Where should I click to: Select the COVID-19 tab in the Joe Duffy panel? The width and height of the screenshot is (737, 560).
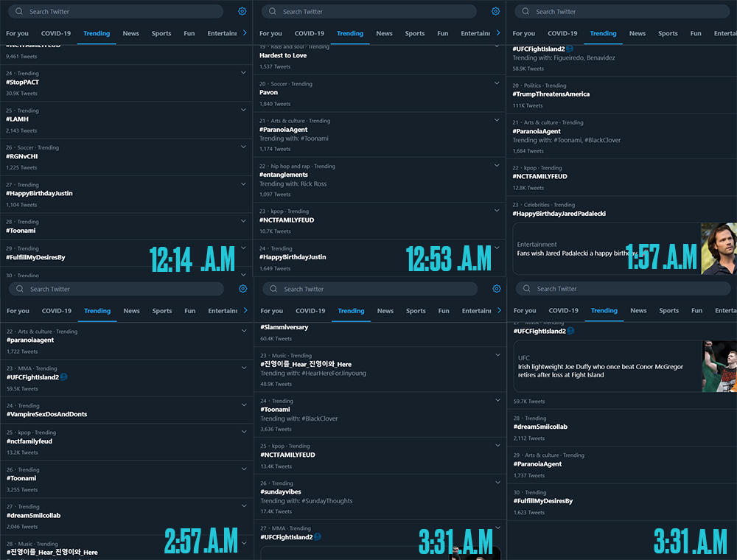[564, 310]
